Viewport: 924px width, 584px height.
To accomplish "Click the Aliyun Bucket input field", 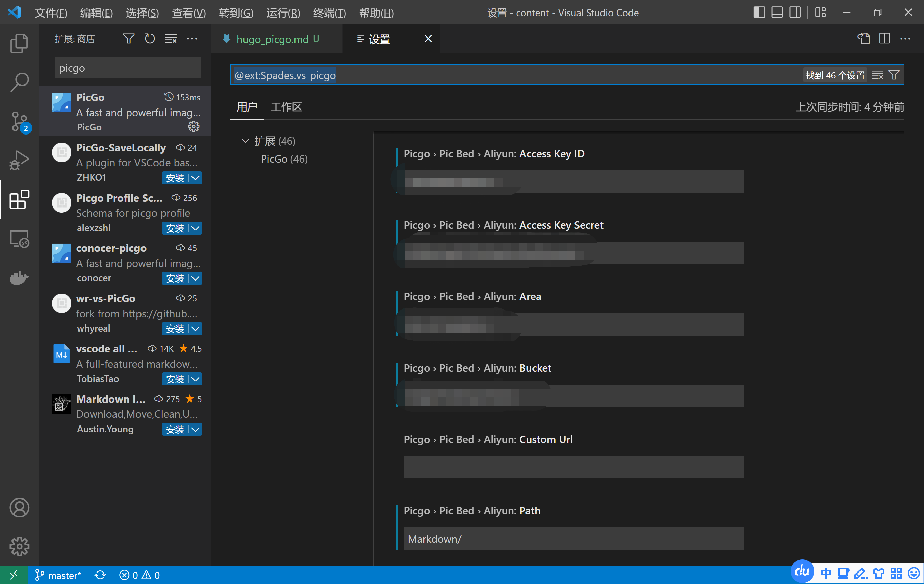I will point(573,396).
